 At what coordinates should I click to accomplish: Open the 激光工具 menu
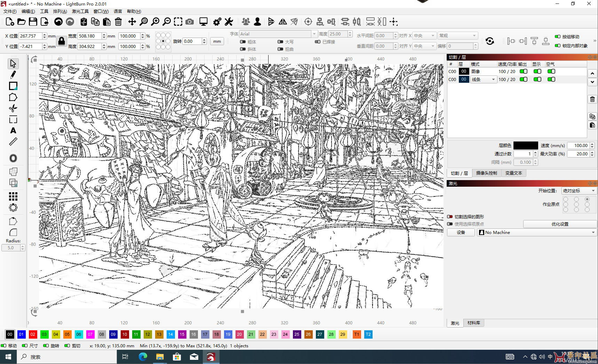[80, 11]
